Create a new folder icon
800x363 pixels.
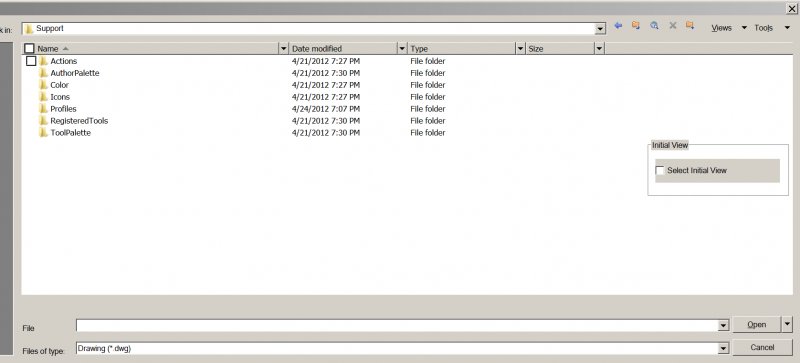pyautogui.click(x=690, y=26)
